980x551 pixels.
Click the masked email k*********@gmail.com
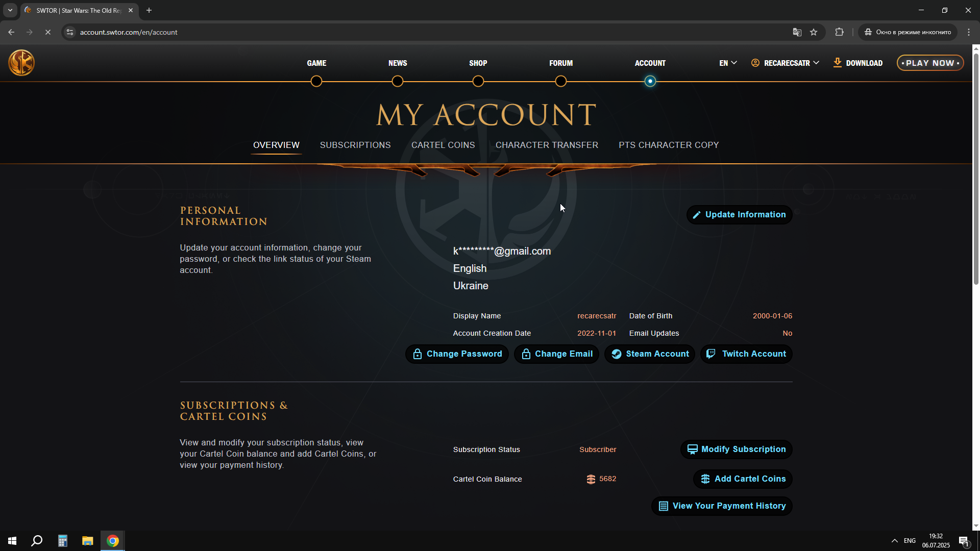pos(502,251)
